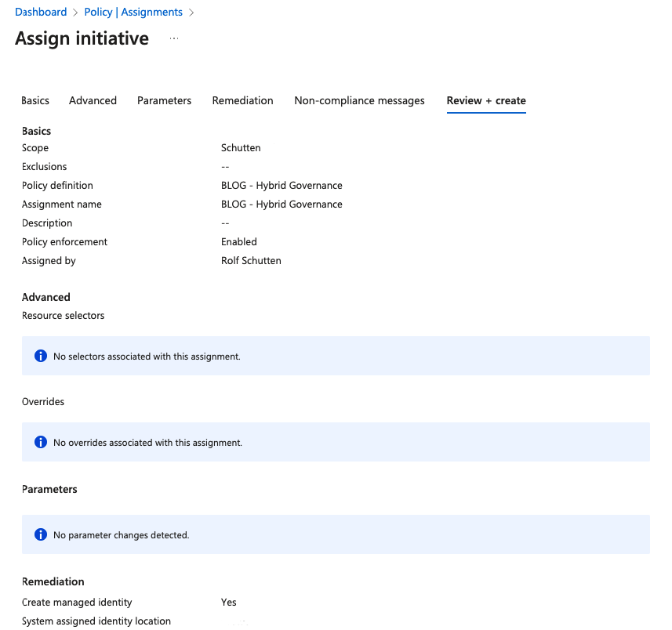
Task: Click the info icon in the selectors banner
Action: [41, 356]
